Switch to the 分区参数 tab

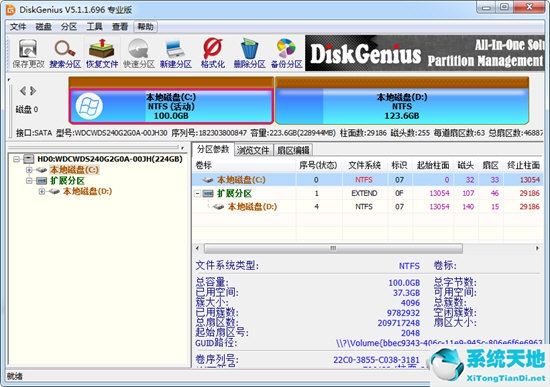pyautogui.click(x=213, y=149)
